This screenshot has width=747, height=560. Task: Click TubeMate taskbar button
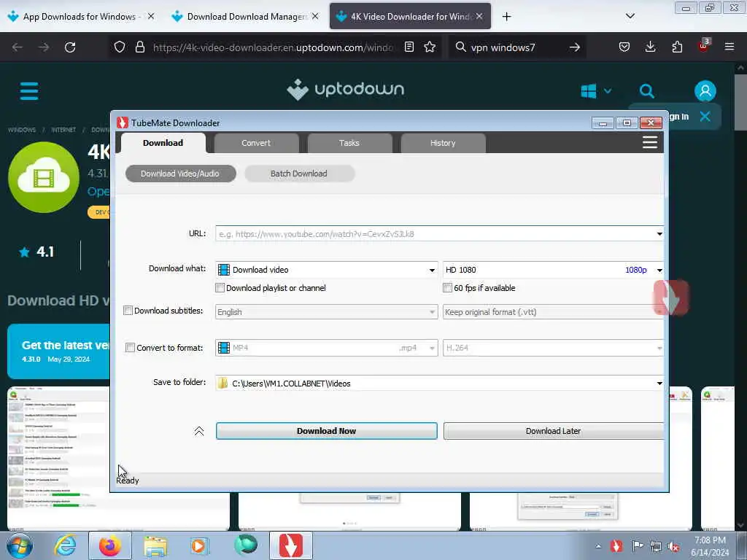pos(291,545)
